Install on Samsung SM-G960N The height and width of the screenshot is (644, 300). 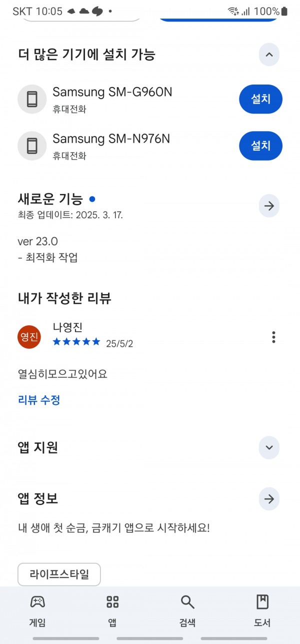click(x=260, y=99)
